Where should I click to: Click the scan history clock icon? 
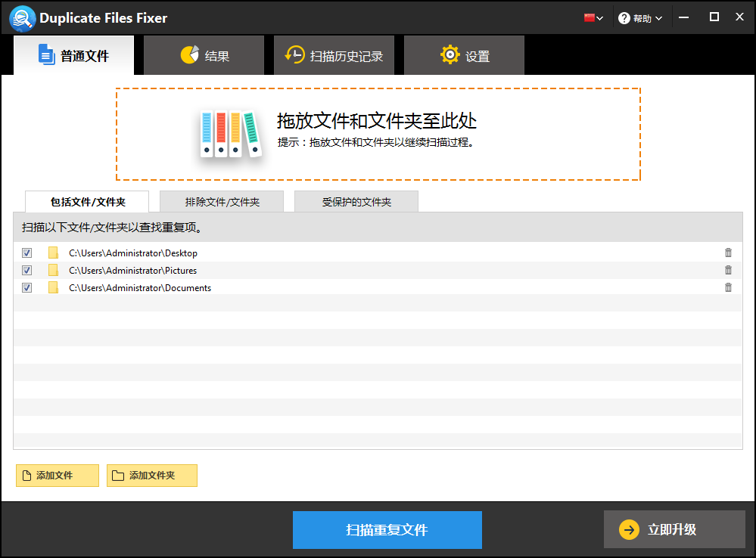[x=294, y=55]
